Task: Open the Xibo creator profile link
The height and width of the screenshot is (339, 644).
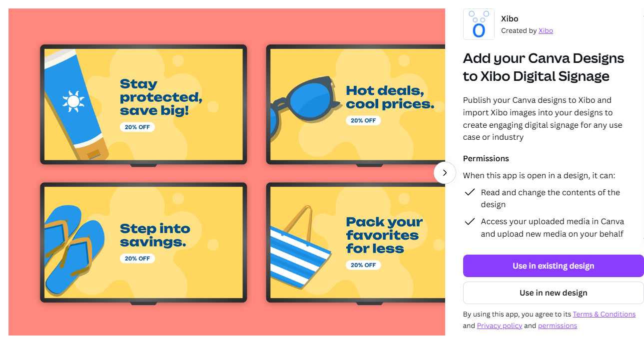Action: click(546, 30)
